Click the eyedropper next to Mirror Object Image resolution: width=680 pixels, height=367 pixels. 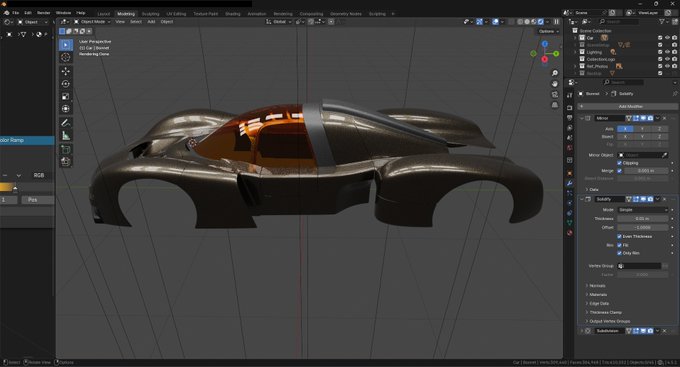(664, 155)
